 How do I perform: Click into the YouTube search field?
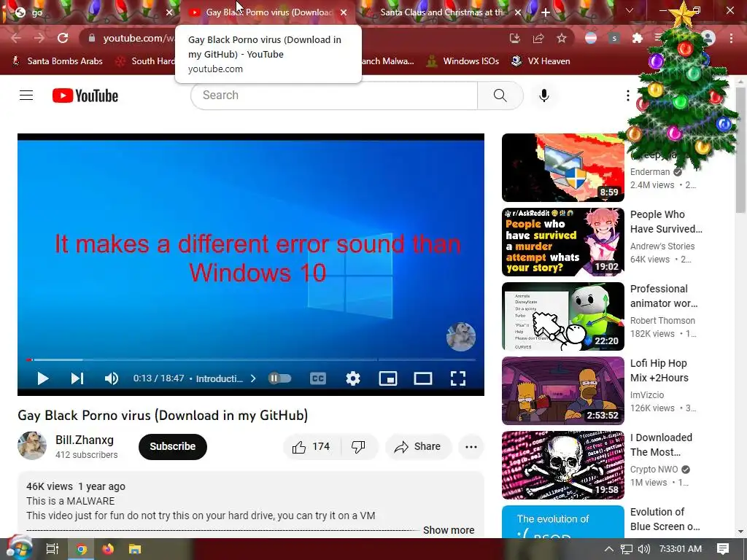(x=334, y=96)
